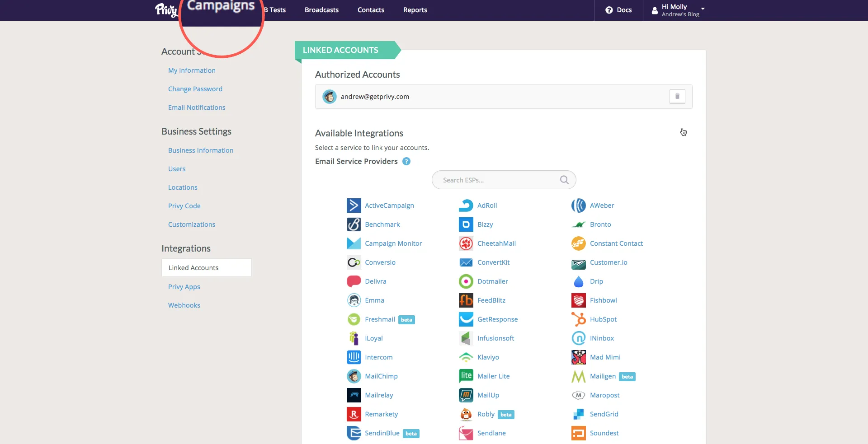Click the Customer.io envelope icon

point(579,263)
